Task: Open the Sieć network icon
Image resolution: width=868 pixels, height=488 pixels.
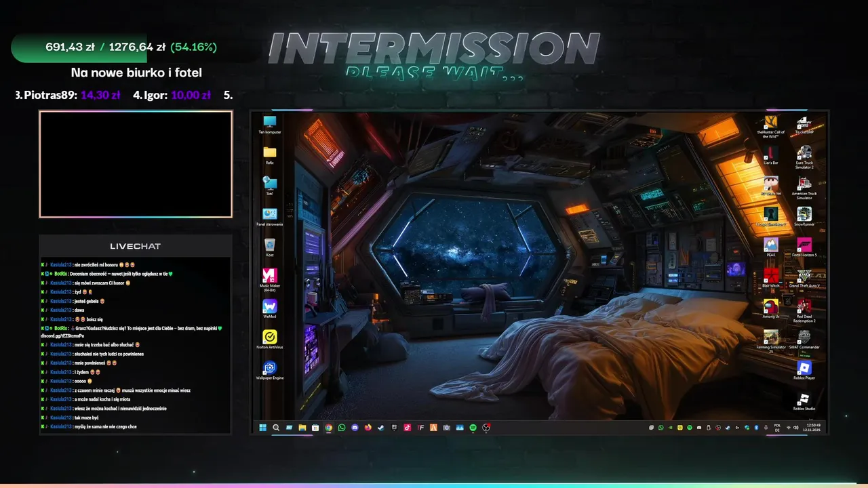Action: [270, 186]
